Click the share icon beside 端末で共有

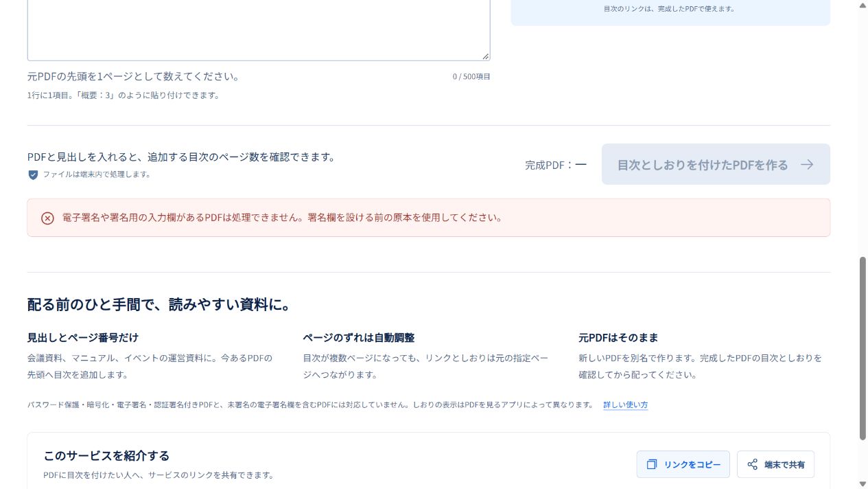(753, 464)
